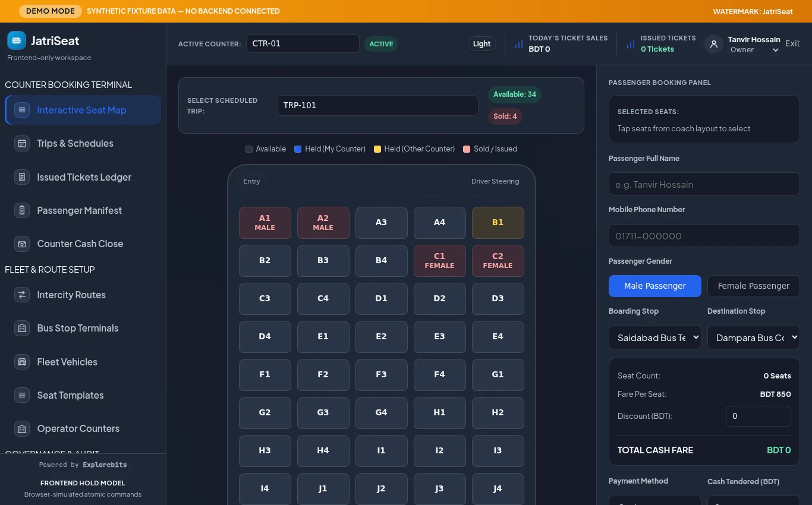Click the Held (My Counter) blue swatch
Screen dimensions: 812x505
pyautogui.click(x=298, y=149)
